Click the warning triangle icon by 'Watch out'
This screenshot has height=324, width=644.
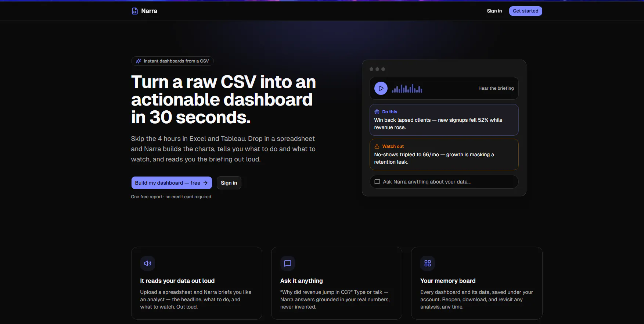coord(377,146)
